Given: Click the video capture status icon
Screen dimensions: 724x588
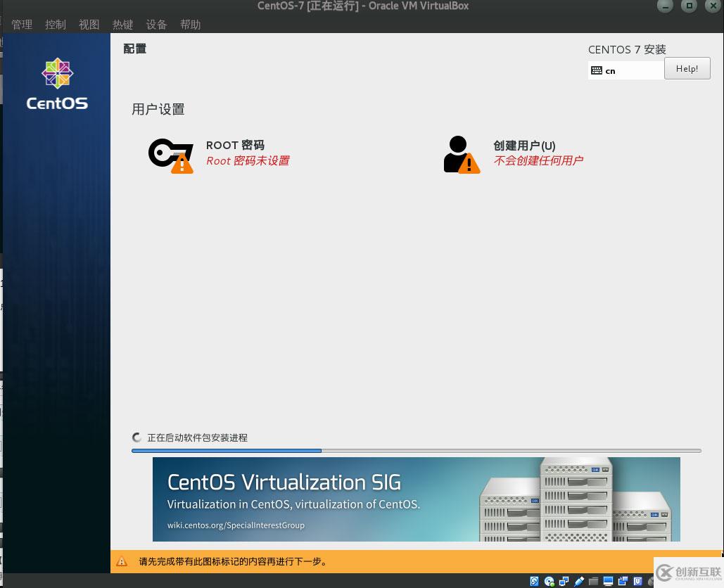Looking at the screenshot, I should [623, 581].
